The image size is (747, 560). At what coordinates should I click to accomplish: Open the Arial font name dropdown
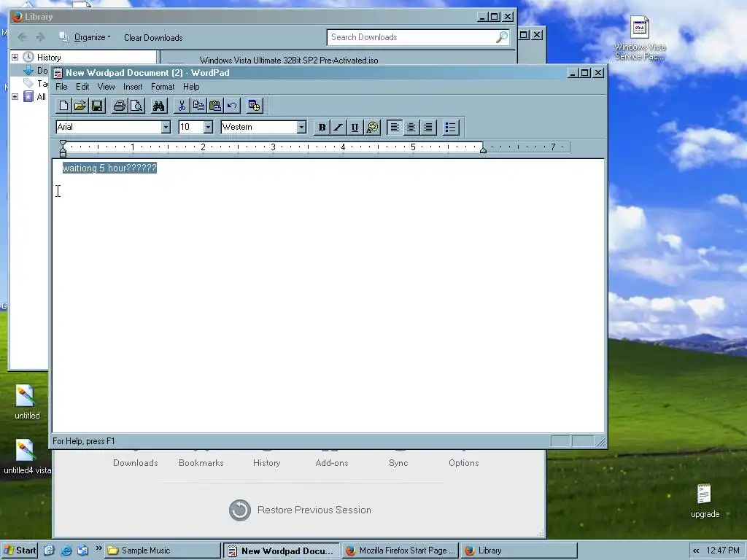point(166,127)
